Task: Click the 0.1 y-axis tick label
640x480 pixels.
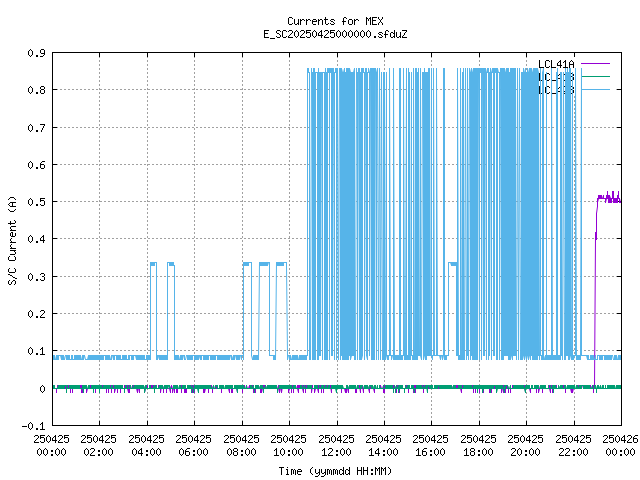Action: tap(35, 352)
